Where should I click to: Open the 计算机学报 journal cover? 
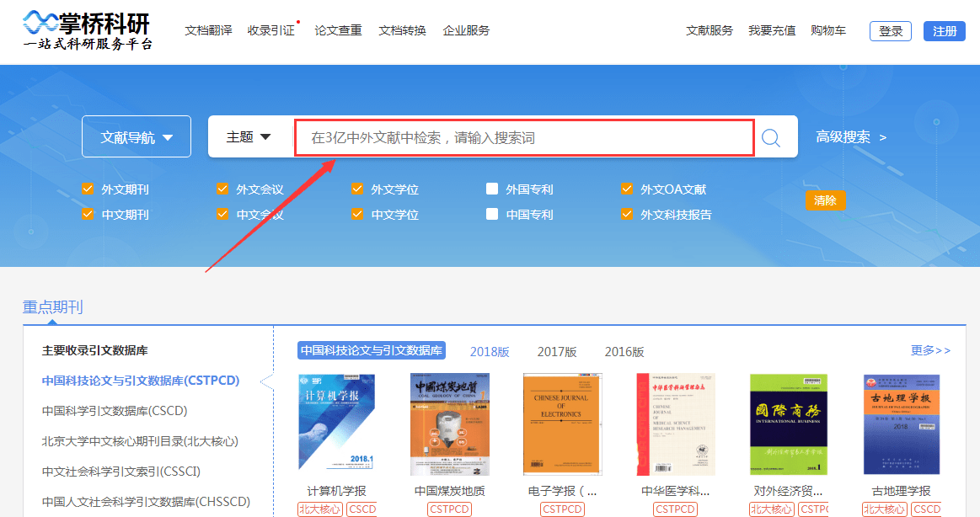[336, 424]
